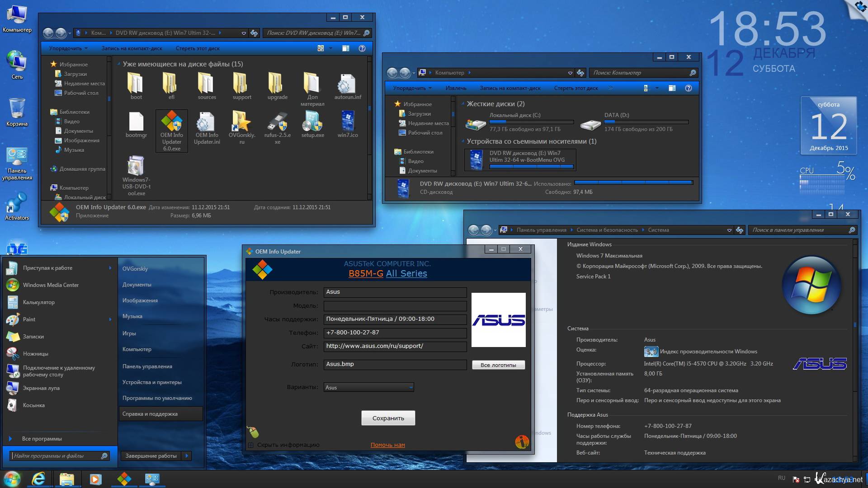Click the Варианты dropdown for Asus selection

(367, 387)
